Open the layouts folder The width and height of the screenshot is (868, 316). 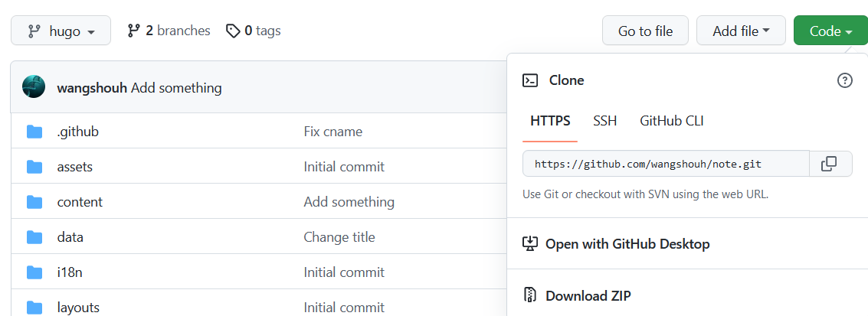[78, 307]
